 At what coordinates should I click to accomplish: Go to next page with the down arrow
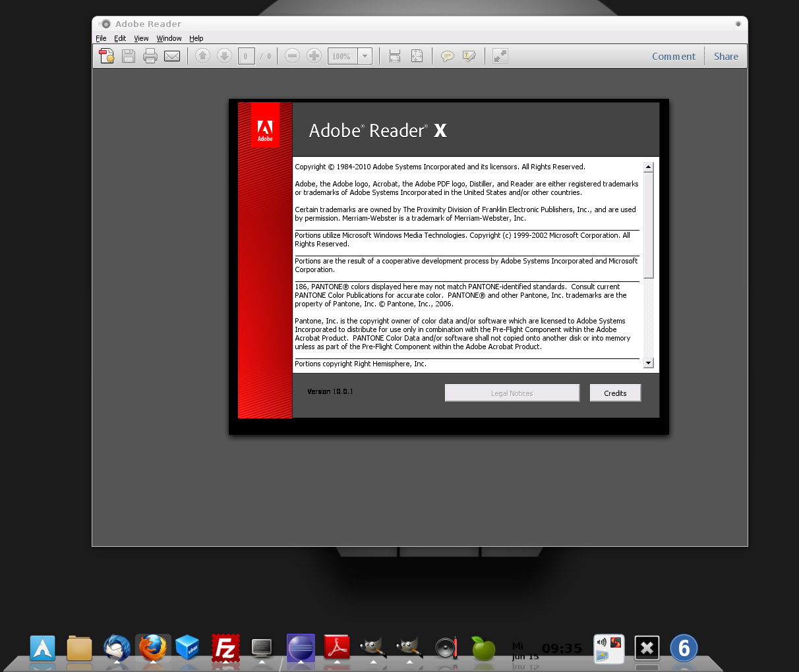(x=224, y=56)
